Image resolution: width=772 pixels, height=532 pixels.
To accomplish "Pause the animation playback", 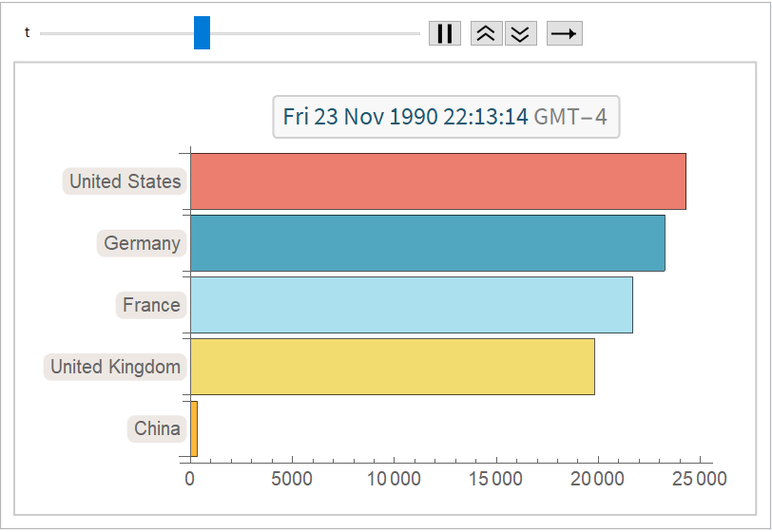I will (444, 33).
